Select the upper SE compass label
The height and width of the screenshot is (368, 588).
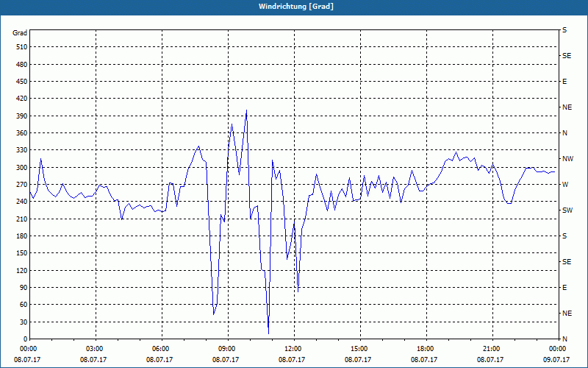click(x=567, y=56)
